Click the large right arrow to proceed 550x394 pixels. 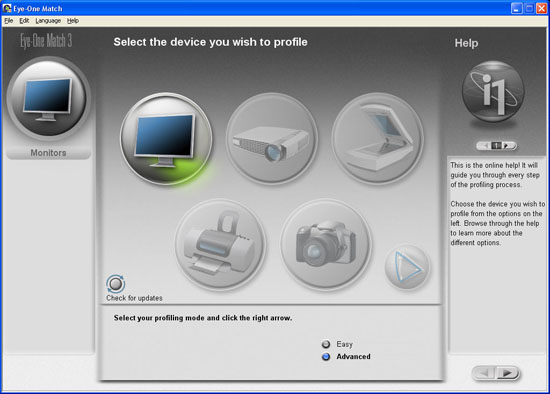pyautogui.click(x=407, y=267)
